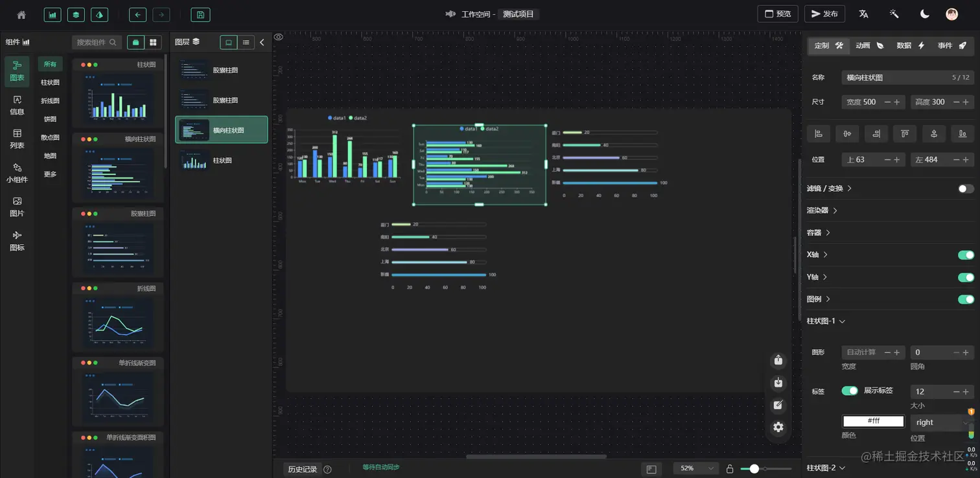Turn off the Y轴 switch
The image size is (980, 478).
[966, 277]
